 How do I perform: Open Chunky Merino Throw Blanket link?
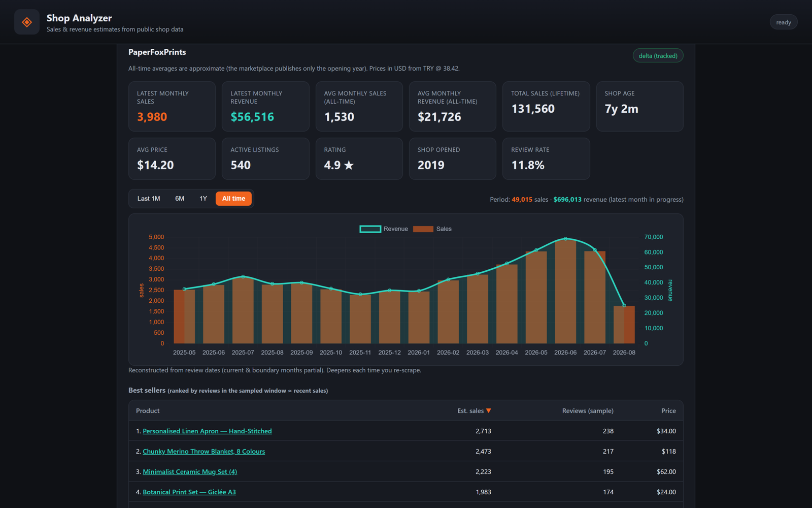coord(204,451)
